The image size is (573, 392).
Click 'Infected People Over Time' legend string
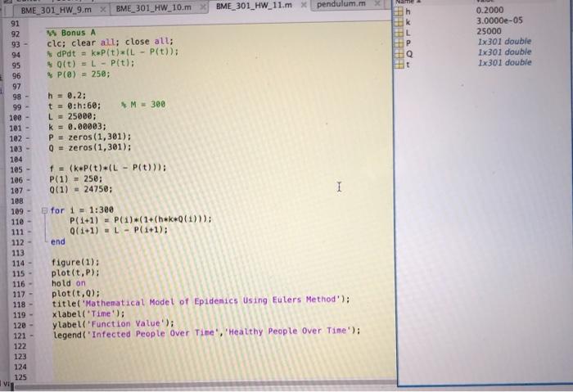152,334
